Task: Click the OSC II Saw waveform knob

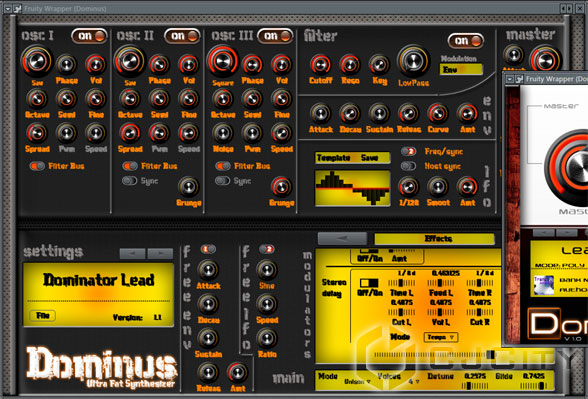Action: (x=130, y=61)
